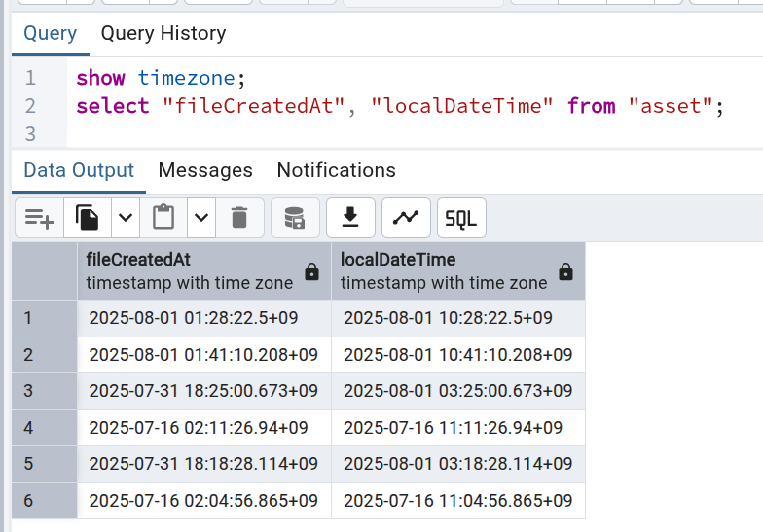The width and height of the screenshot is (763, 532).
Task: Switch to the Query History tab
Action: tap(163, 33)
